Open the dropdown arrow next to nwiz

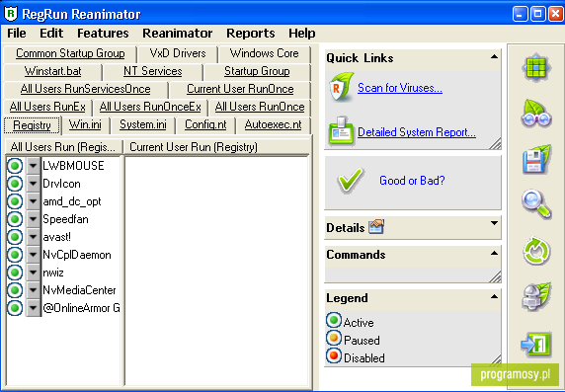(x=34, y=273)
